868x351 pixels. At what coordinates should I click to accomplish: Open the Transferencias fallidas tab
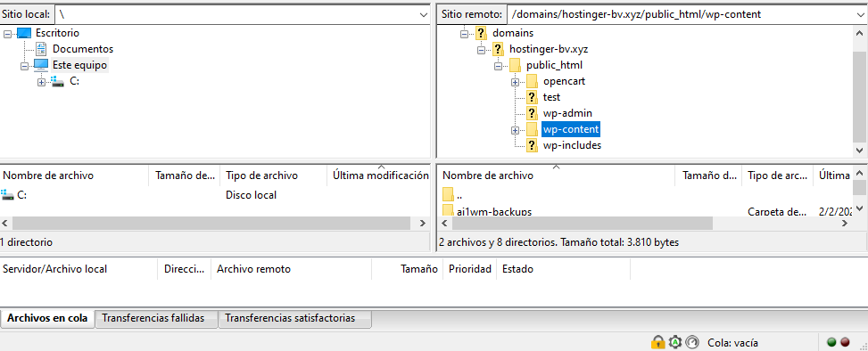[x=157, y=319]
